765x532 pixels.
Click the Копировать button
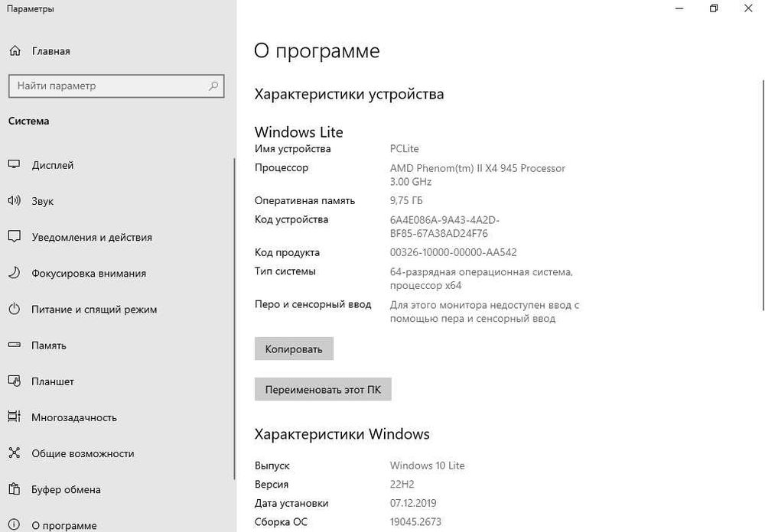(x=294, y=349)
